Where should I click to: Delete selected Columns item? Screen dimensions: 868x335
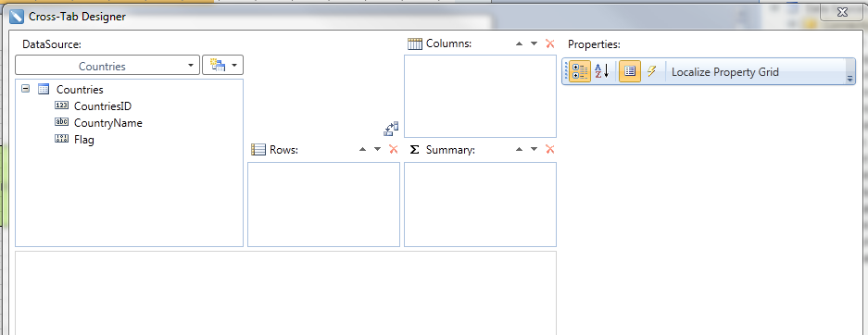pos(549,43)
